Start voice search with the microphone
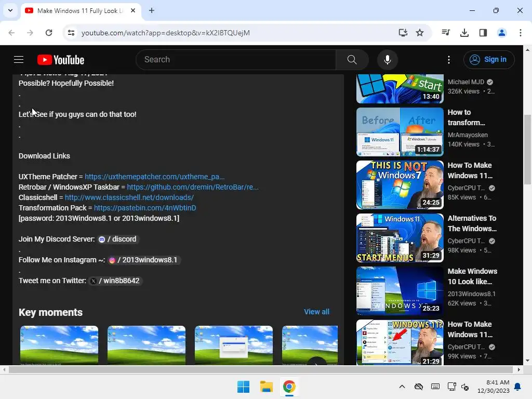532x399 pixels. pyautogui.click(x=387, y=60)
